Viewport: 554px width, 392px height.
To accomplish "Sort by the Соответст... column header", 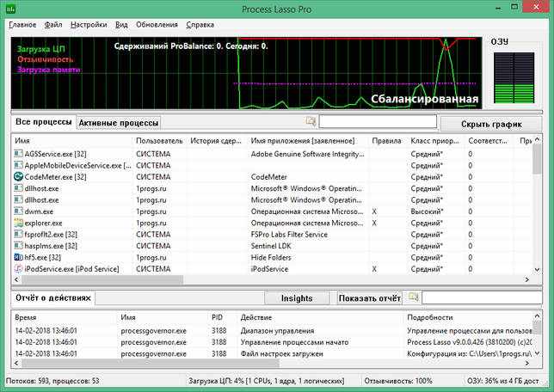I will click(489, 141).
